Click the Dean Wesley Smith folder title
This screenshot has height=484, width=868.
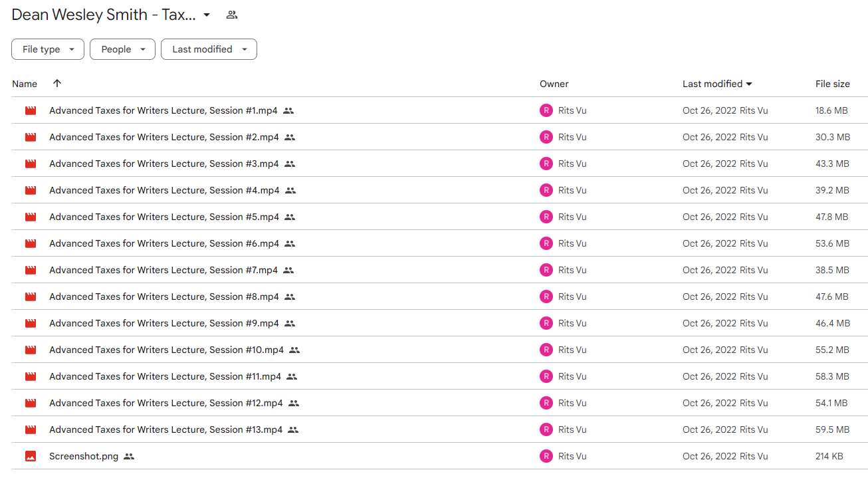pyautogui.click(x=104, y=15)
